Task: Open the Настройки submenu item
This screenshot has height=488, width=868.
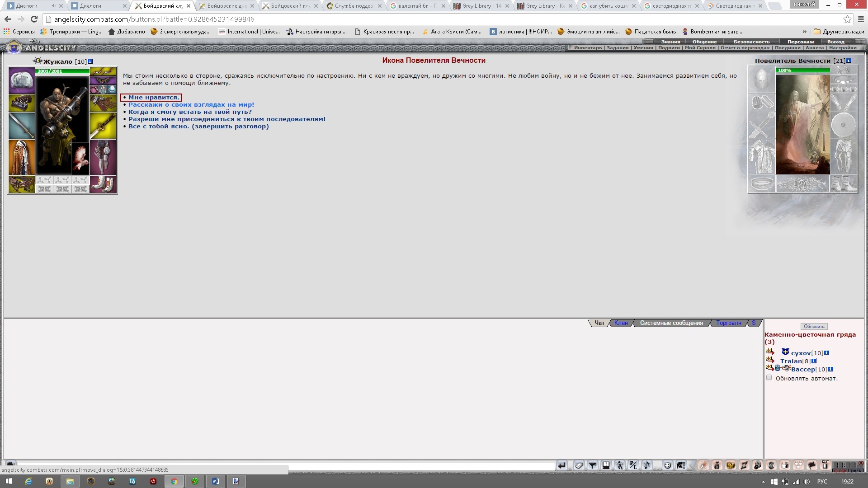Action: [x=843, y=47]
